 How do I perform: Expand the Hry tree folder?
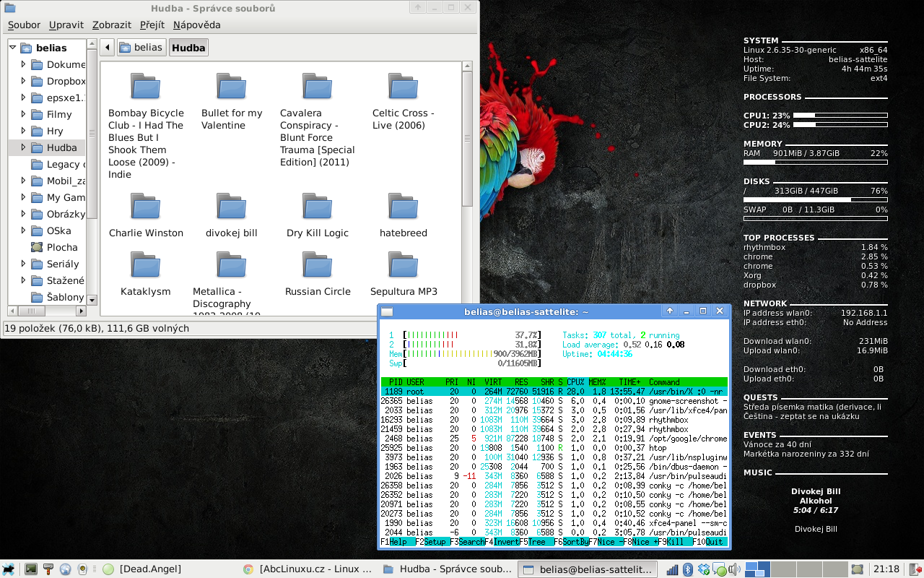click(23, 131)
